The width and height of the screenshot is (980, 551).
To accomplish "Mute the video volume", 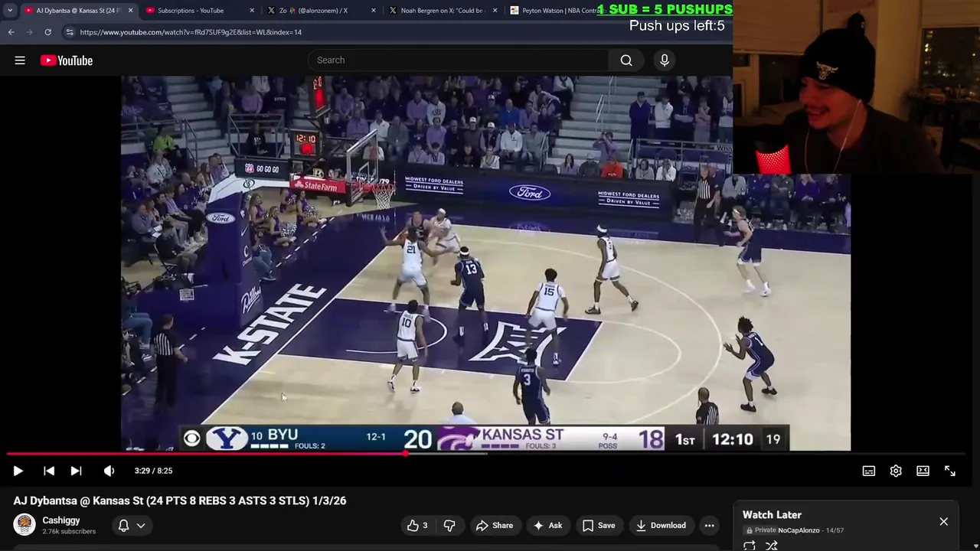I will click(109, 471).
